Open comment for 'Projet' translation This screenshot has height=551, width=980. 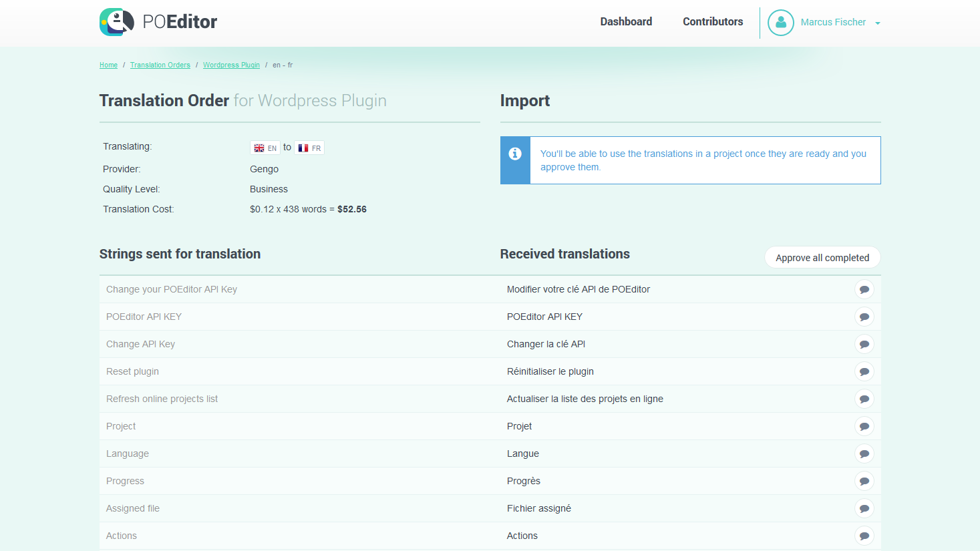tap(864, 426)
